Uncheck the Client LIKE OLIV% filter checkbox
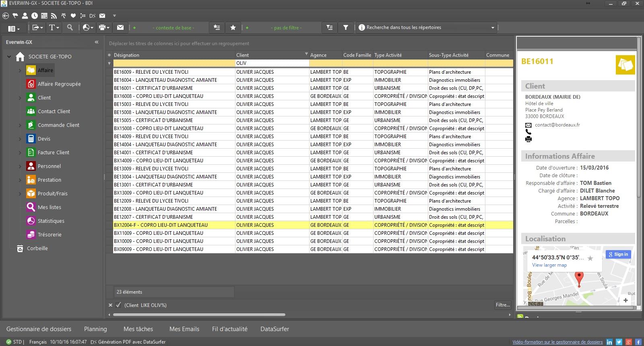The image size is (644, 346). tap(118, 305)
